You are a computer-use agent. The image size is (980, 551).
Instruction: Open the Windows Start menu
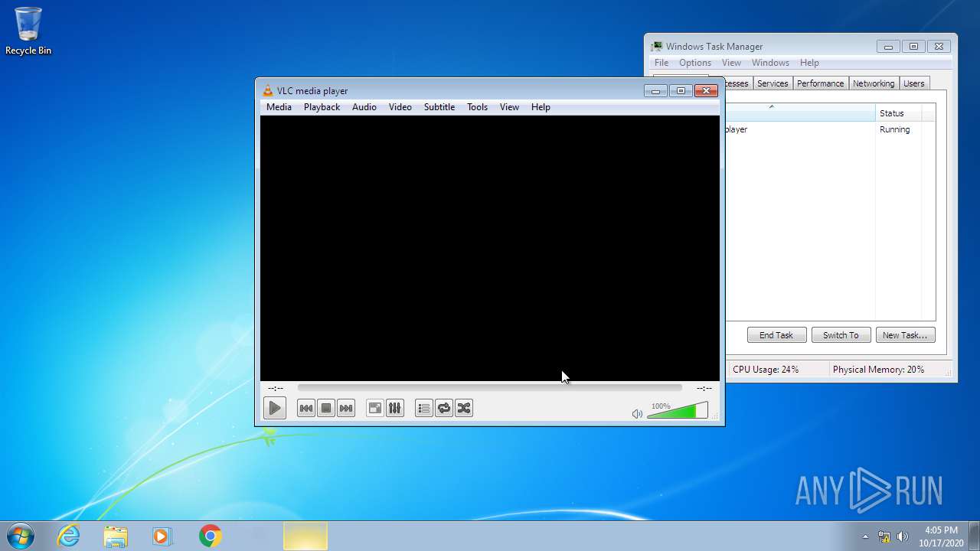[20, 536]
